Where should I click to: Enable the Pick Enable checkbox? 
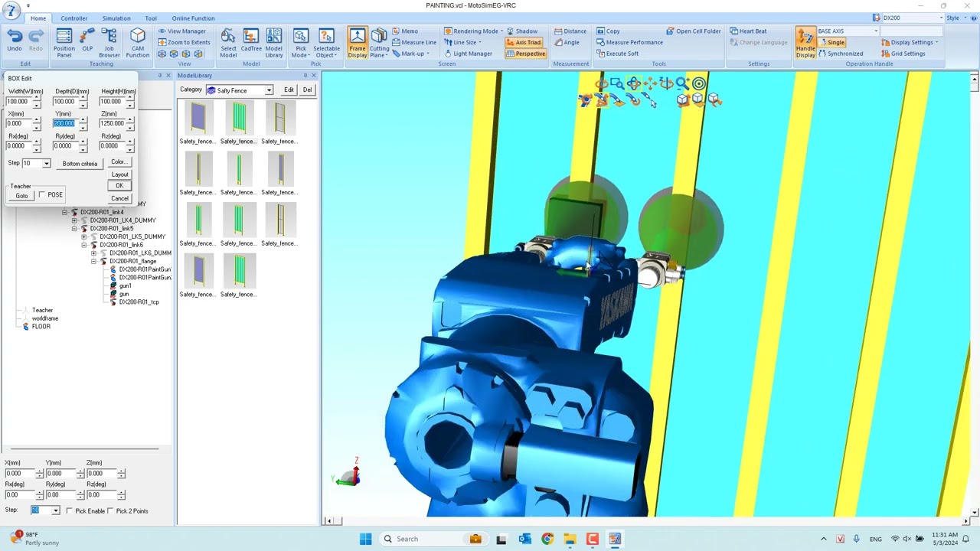[x=70, y=511]
